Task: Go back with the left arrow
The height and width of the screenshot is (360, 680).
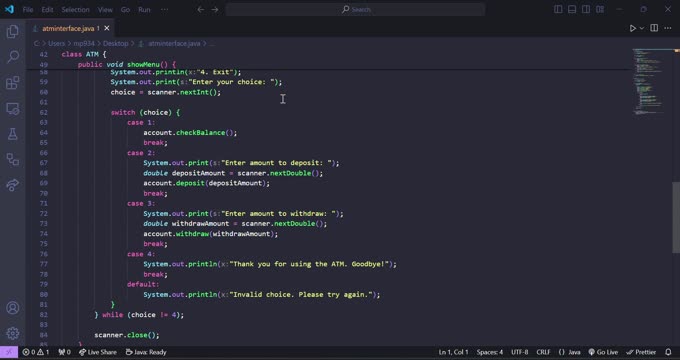Action: click(x=200, y=10)
